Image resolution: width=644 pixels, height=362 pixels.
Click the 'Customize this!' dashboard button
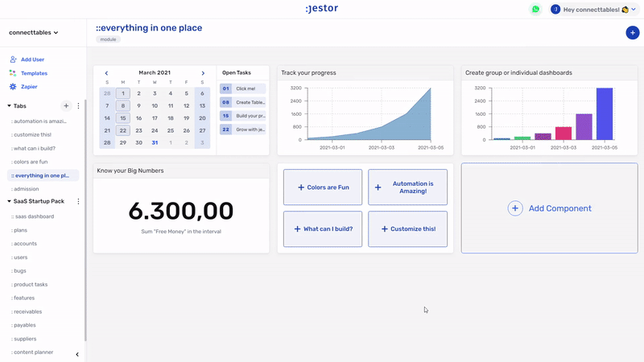tap(407, 229)
